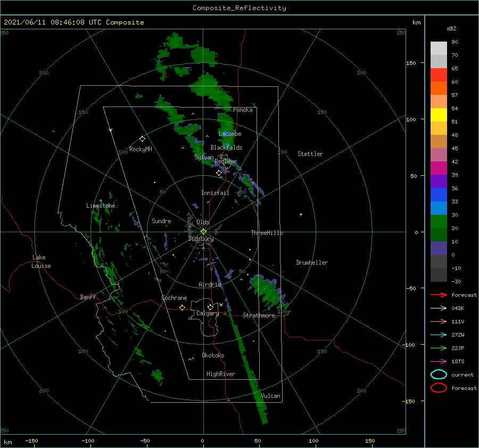Pick the blue 33-36 dBZ swatch

pos(439,194)
